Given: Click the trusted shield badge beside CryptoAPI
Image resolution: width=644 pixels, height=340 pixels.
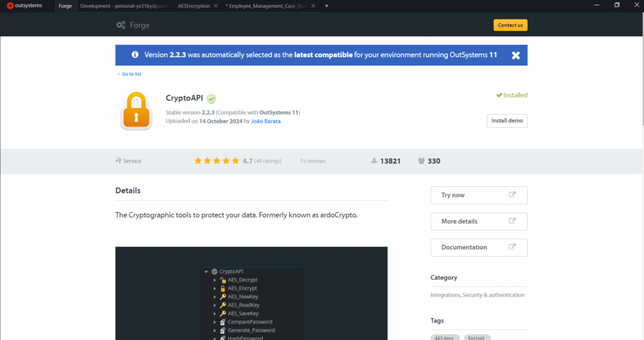Looking at the screenshot, I should [x=211, y=99].
